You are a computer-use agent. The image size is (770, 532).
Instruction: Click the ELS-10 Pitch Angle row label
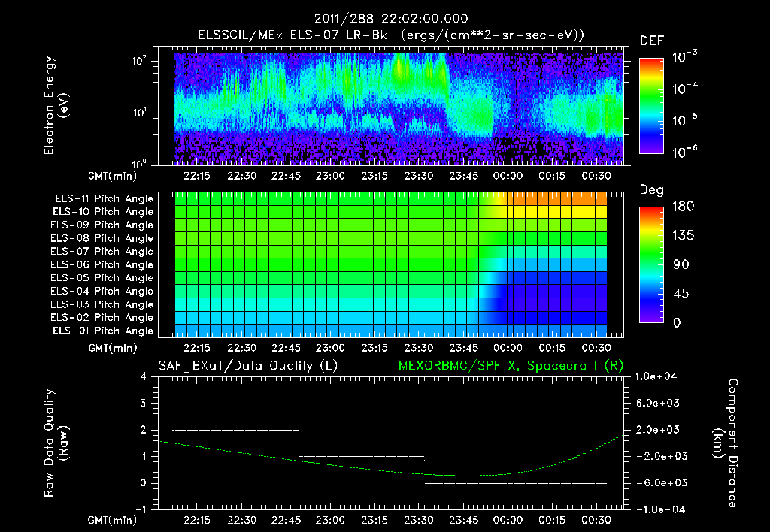click(103, 212)
